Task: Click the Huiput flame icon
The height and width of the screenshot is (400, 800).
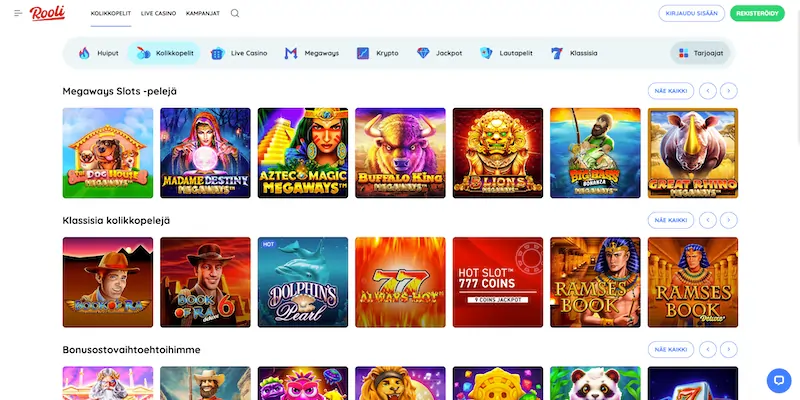Action: [x=84, y=53]
